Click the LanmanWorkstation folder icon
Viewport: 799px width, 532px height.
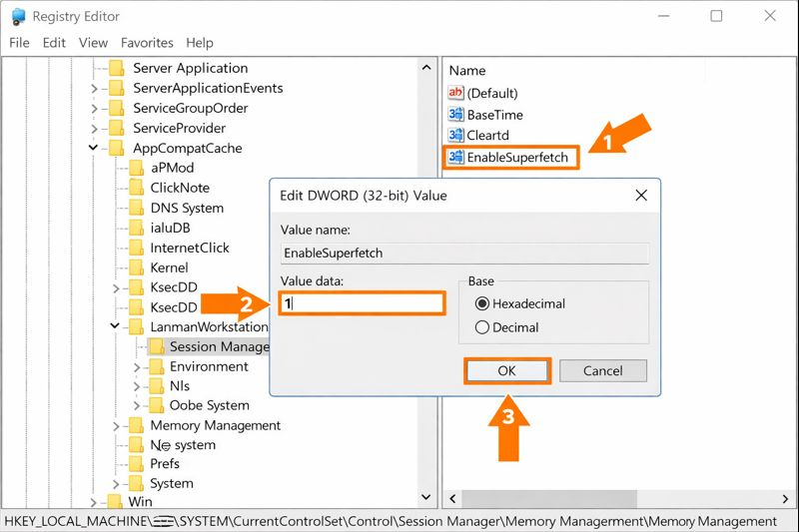pos(136,326)
